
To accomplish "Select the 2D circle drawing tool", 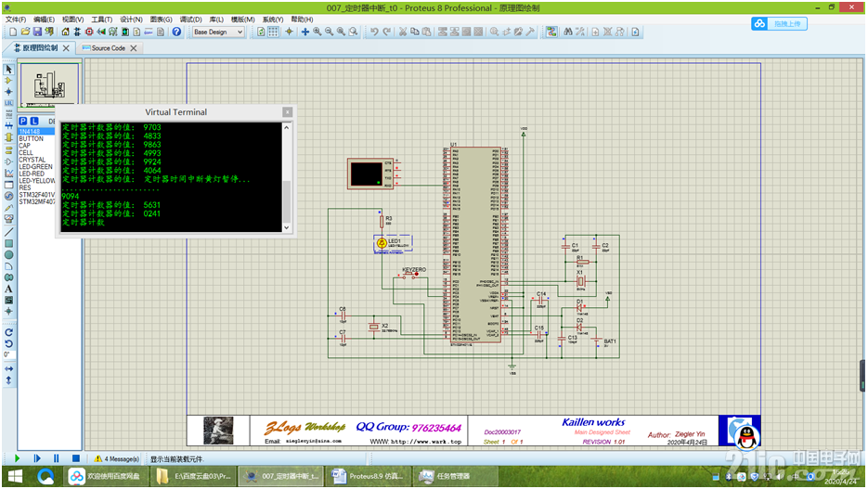I will coord(9,255).
